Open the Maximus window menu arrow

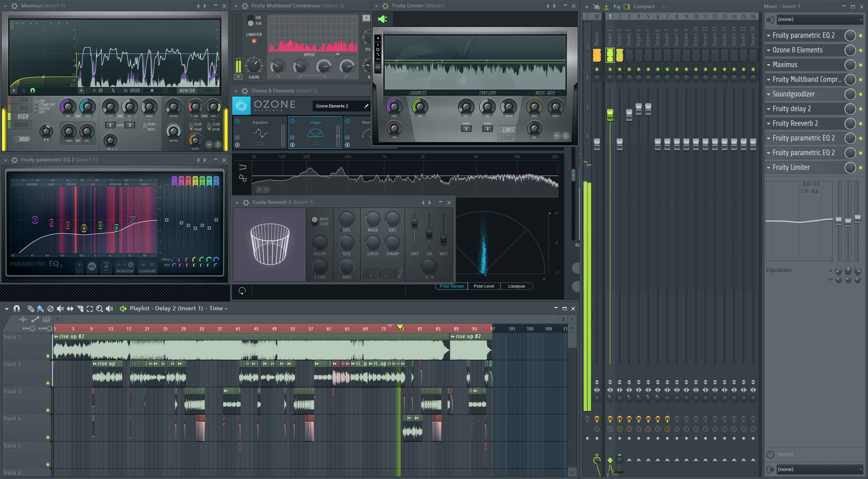tap(6, 6)
